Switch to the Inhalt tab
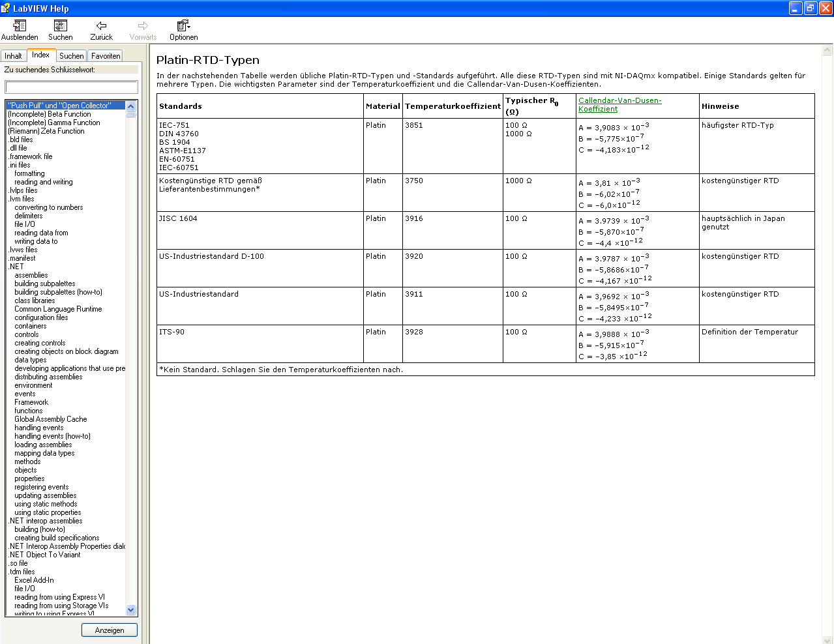834x644 pixels. click(x=14, y=56)
